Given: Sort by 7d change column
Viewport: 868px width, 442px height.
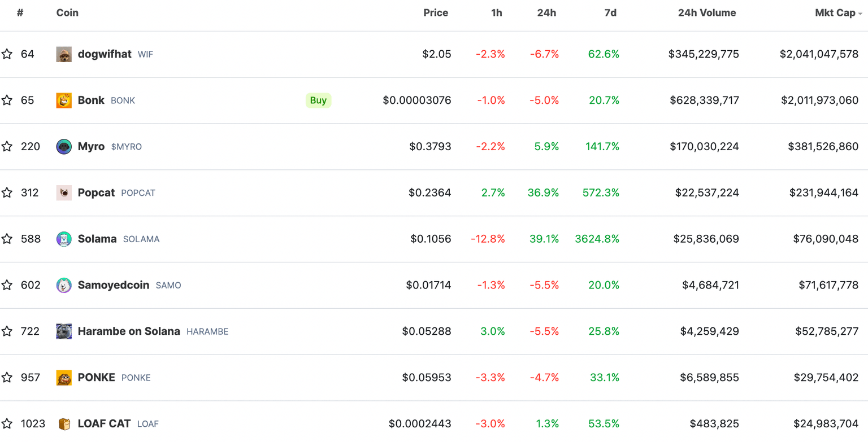Looking at the screenshot, I should [x=610, y=13].
